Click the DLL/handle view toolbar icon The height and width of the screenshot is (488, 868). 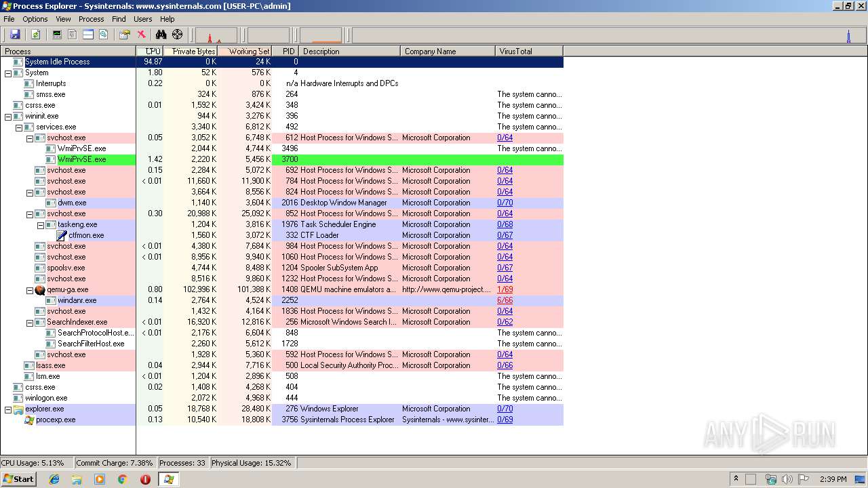click(104, 35)
